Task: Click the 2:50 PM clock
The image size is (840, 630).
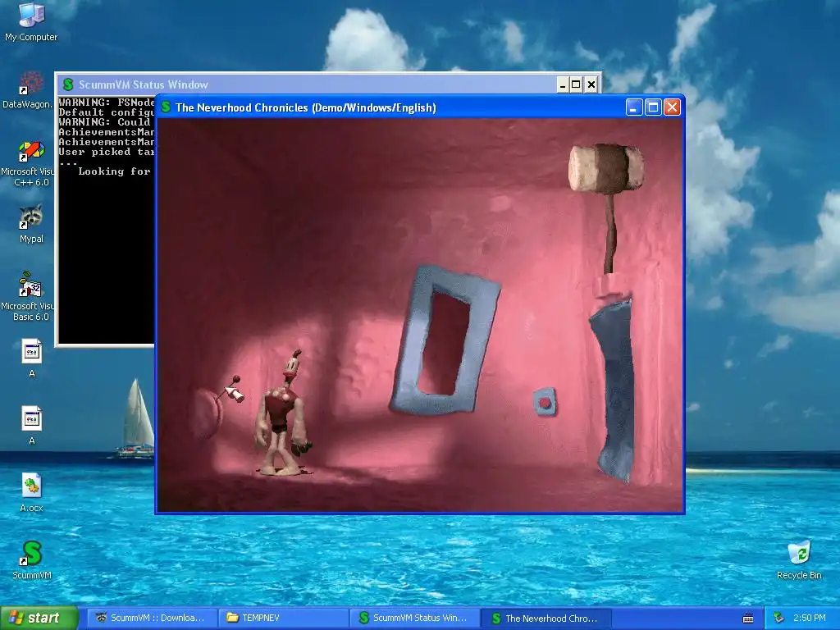Action: pyautogui.click(x=809, y=618)
